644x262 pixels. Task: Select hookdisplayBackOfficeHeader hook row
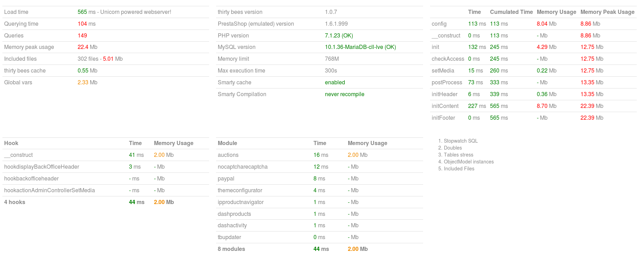pyautogui.click(x=42, y=167)
